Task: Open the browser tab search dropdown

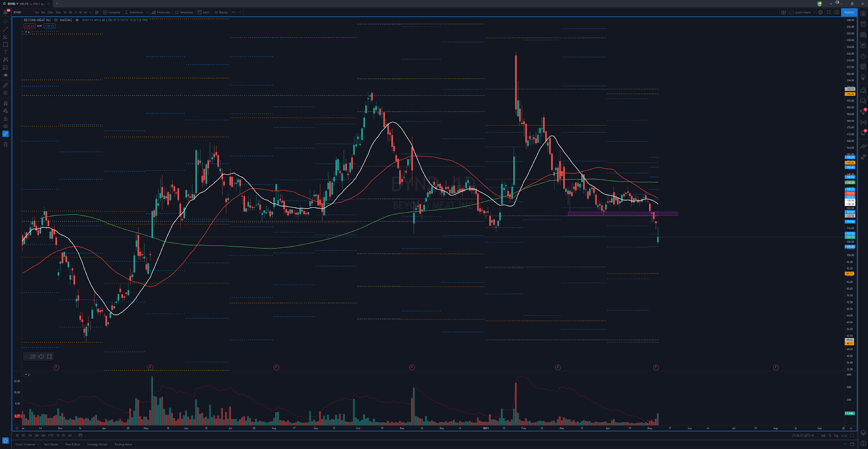Action: 831,3
